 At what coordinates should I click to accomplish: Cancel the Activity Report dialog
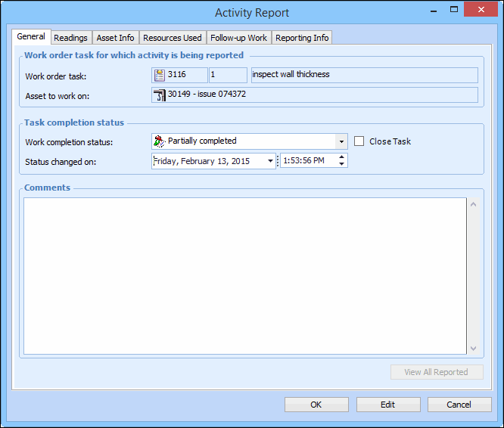coord(459,405)
